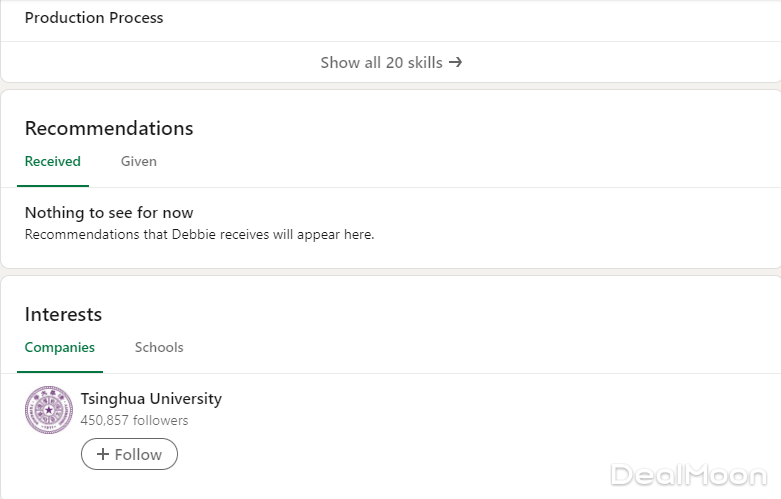Click the green underline beneath Received tab
The height and width of the screenshot is (499, 781).
pyautogui.click(x=52, y=186)
